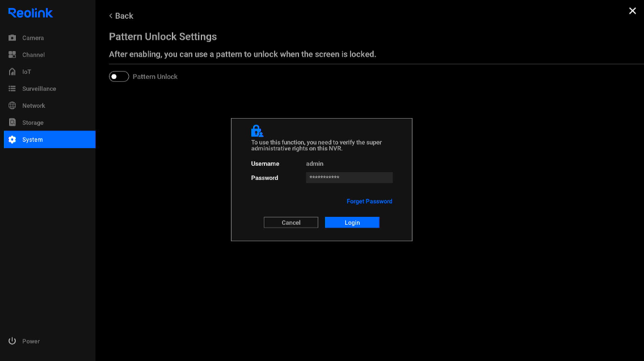
Task: Open the Camera menu label
Action: [33, 38]
